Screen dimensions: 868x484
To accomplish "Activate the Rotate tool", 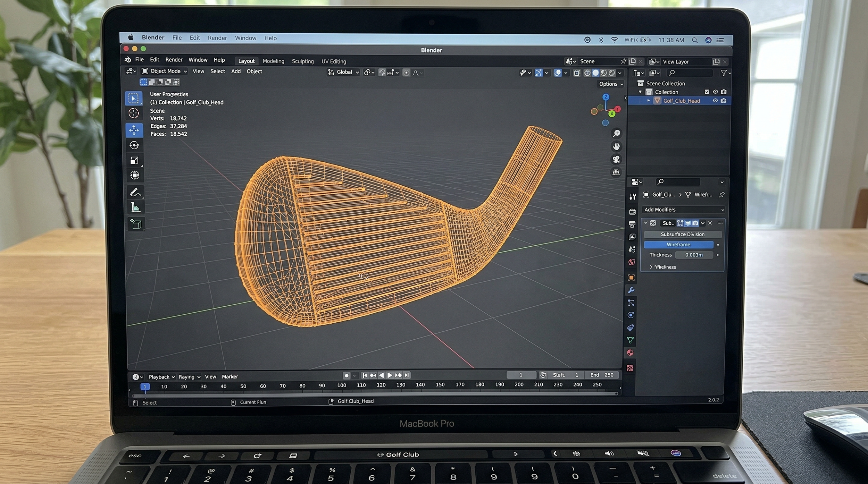I will coord(134,145).
